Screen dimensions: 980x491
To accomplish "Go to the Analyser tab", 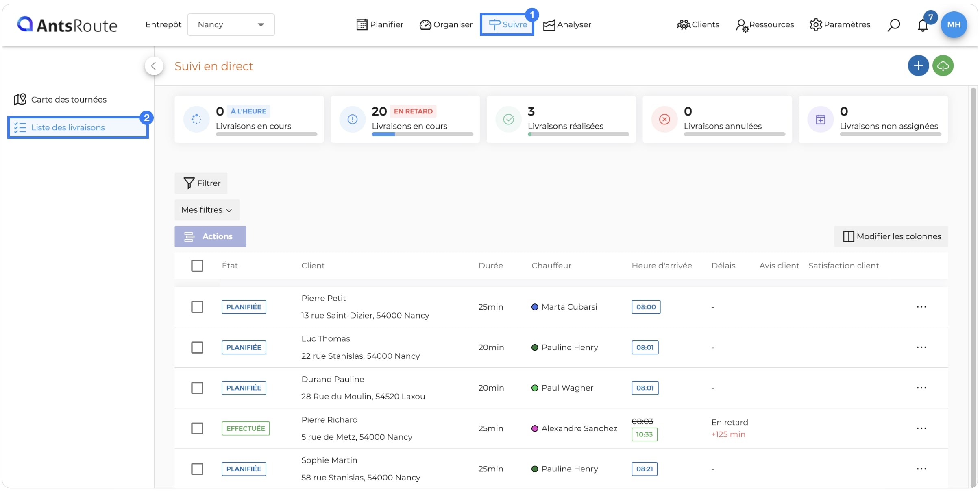I will [x=567, y=24].
